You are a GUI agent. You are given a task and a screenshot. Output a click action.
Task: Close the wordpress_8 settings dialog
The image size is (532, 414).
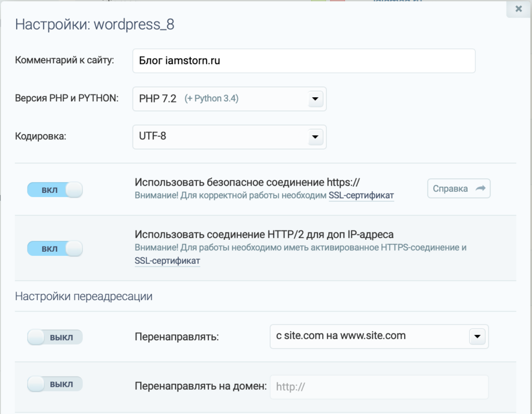click(518, 9)
